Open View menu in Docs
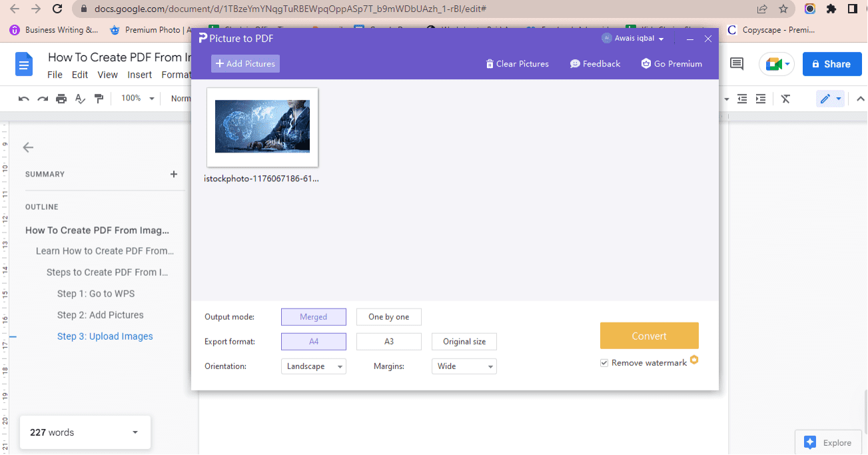The width and height of the screenshot is (868, 455). pyautogui.click(x=107, y=75)
